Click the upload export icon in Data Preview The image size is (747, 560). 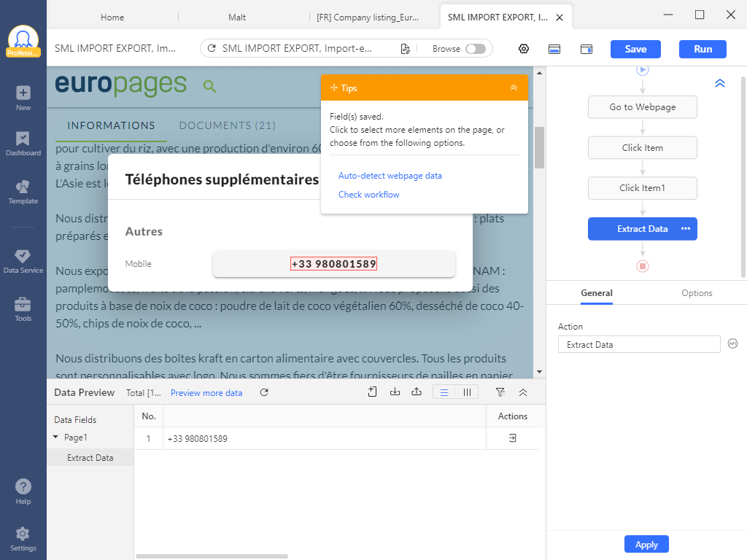(417, 392)
